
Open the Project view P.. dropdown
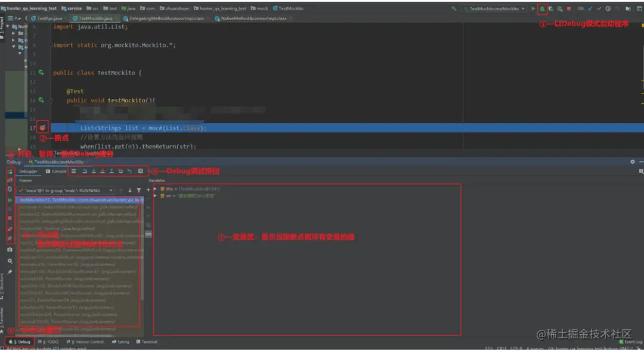tap(15, 18)
